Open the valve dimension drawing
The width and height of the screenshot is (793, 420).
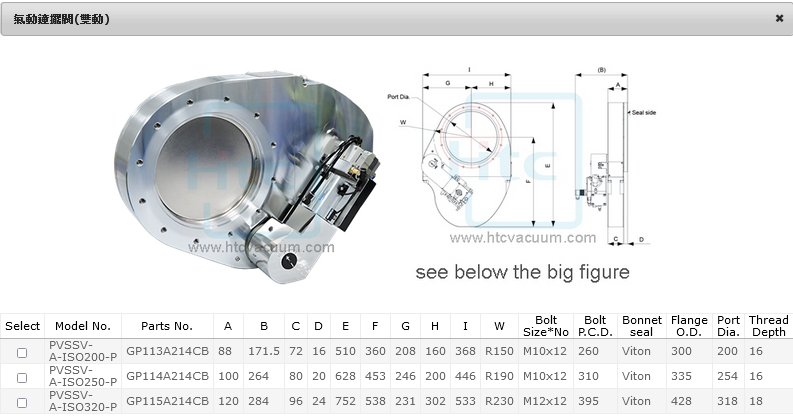(x=522, y=157)
